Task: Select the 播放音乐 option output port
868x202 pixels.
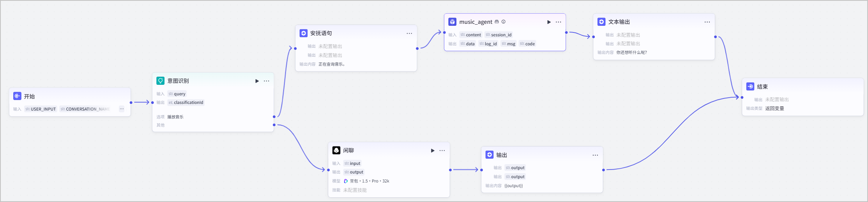Action: (x=274, y=116)
